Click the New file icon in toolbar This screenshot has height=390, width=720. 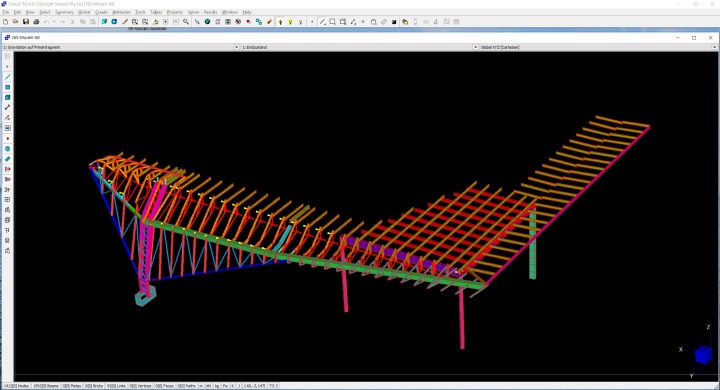point(6,22)
